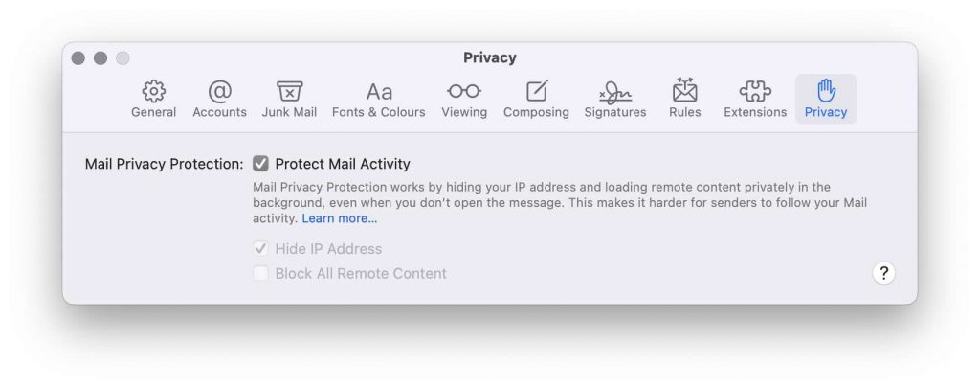This screenshot has width=980, height=387.
Task: Select the Viewing glasses icon
Action: (x=464, y=91)
